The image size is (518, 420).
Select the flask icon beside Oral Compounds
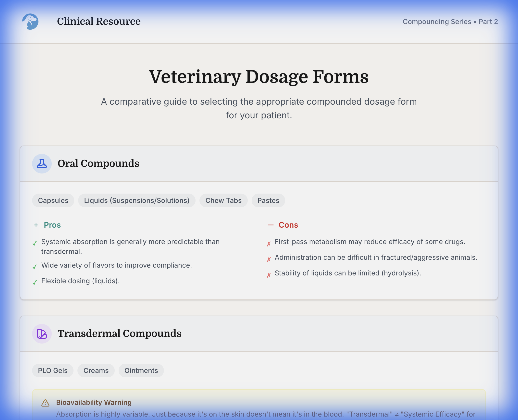[x=42, y=164]
